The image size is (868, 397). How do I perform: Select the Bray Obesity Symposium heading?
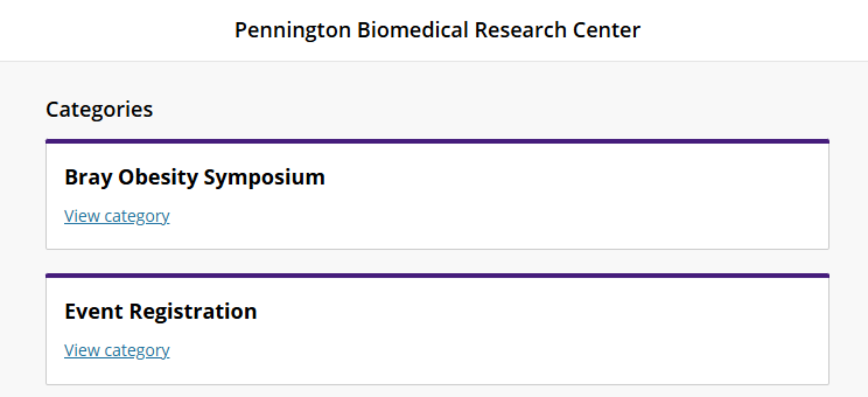coord(194,177)
